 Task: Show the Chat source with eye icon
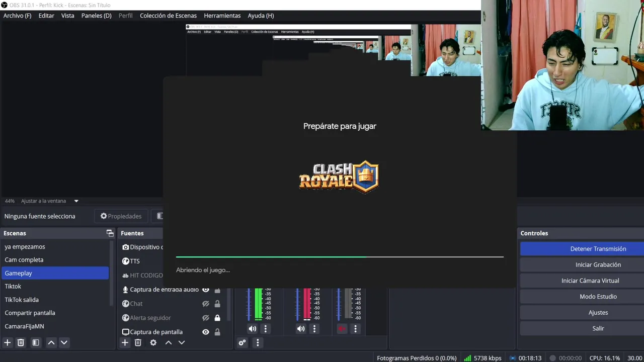point(205,304)
